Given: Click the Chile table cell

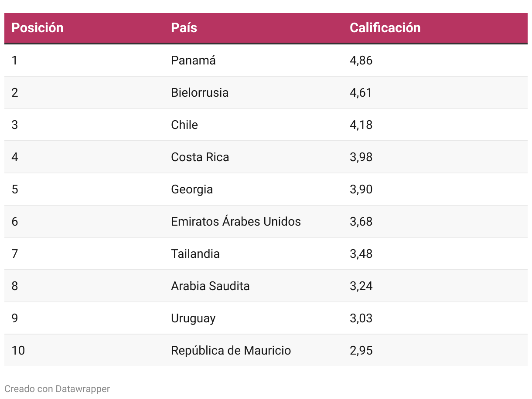Looking at the screenshot, I should click(x=184, y=125).
